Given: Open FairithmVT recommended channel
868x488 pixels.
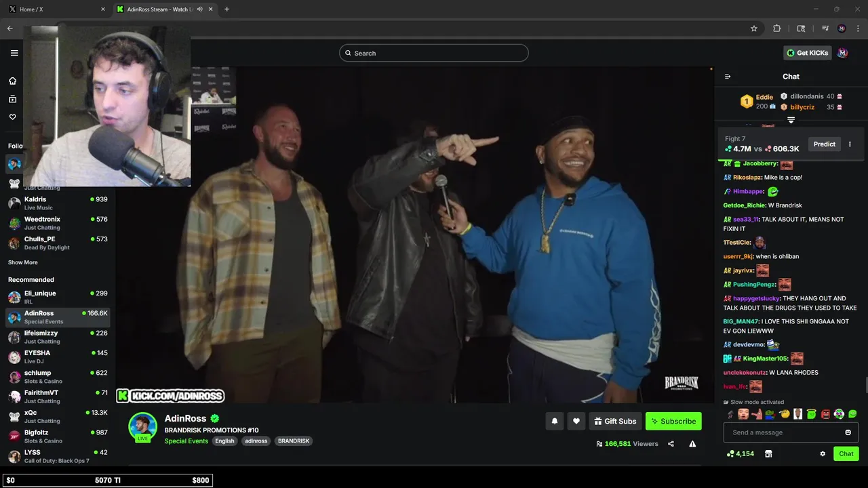Looking at the screenshot, I should 58,396.
